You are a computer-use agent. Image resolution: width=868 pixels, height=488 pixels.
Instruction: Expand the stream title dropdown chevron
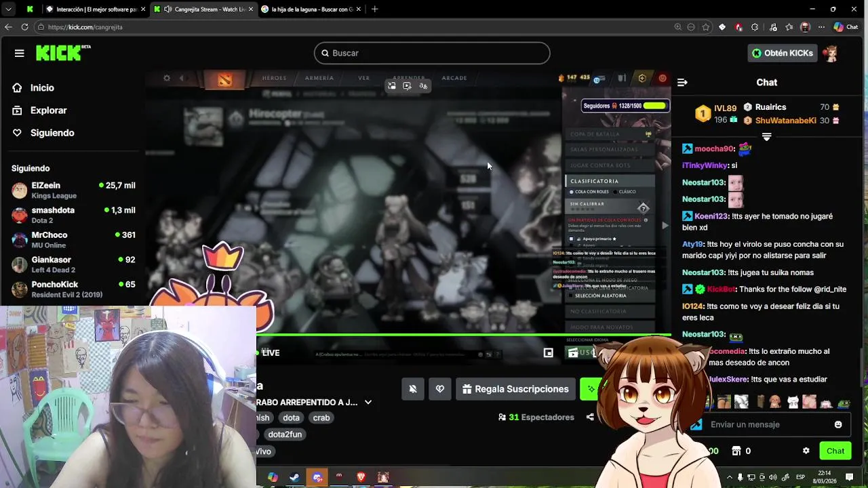(x=368, y=402)
